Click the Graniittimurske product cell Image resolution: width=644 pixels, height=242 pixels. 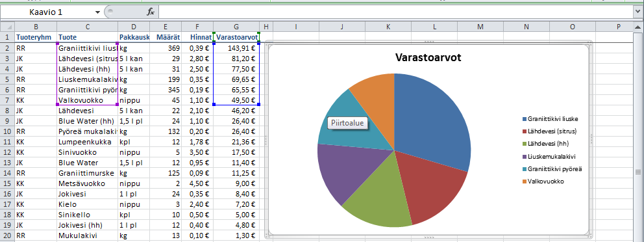point(88,173)
